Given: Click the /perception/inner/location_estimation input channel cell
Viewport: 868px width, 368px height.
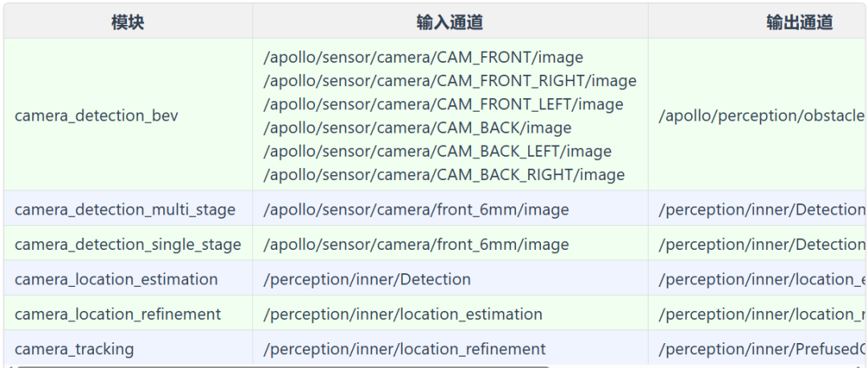Looking at the screenshot, I should [x=403, y=313].
